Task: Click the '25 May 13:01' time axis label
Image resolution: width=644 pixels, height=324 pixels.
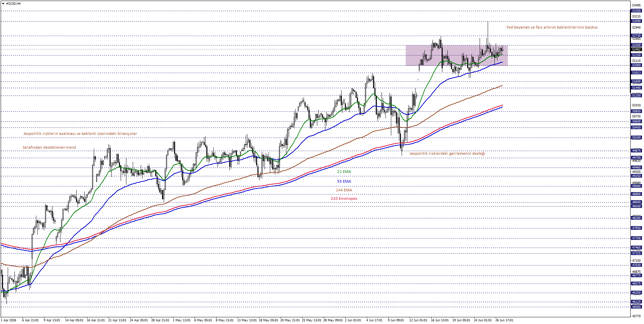Action: (x=311, y=320)
